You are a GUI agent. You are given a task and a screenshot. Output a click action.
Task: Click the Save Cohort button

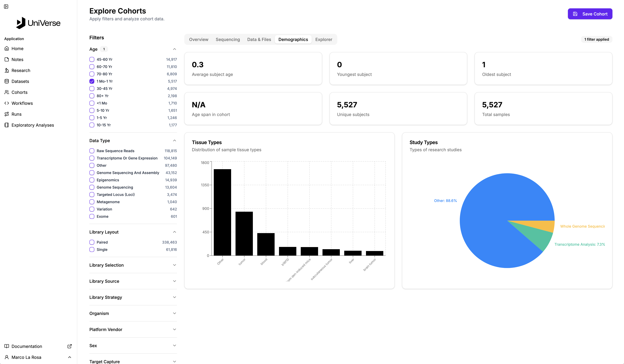tap(590, 14)
